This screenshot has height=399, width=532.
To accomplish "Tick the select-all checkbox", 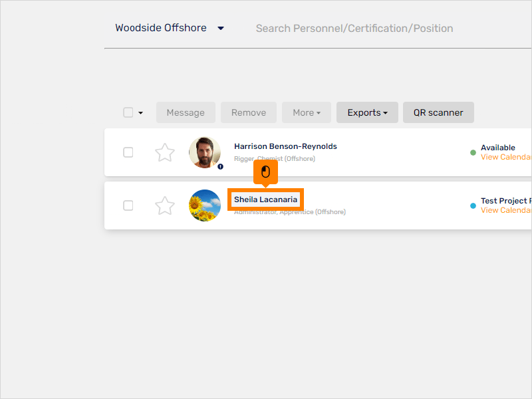I will coord(128,112).
